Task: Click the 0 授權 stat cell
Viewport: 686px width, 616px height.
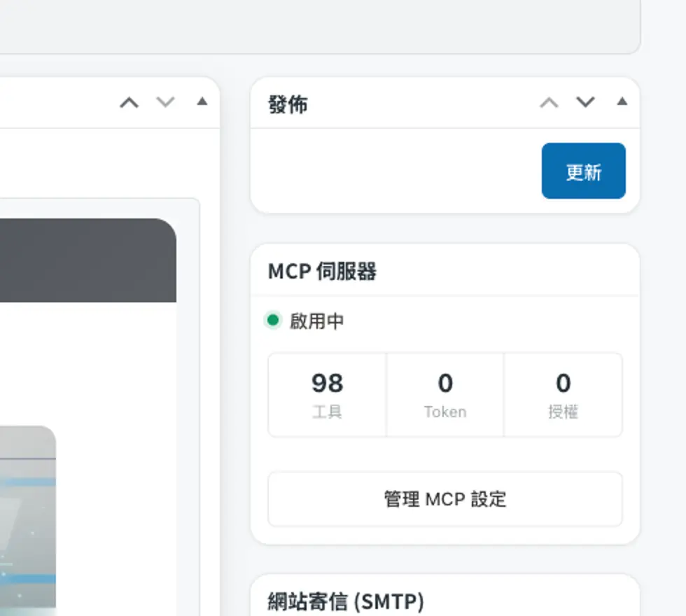Action: click(x=563, y=395)
